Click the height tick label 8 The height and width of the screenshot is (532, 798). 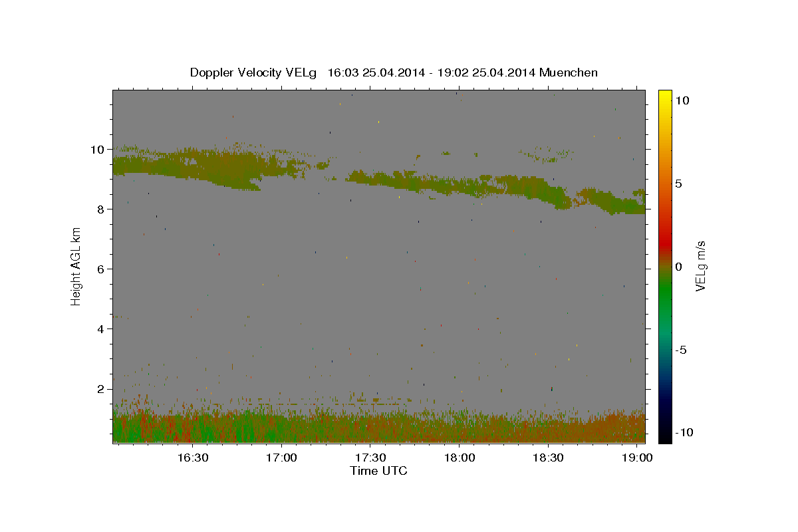point(102,209)
